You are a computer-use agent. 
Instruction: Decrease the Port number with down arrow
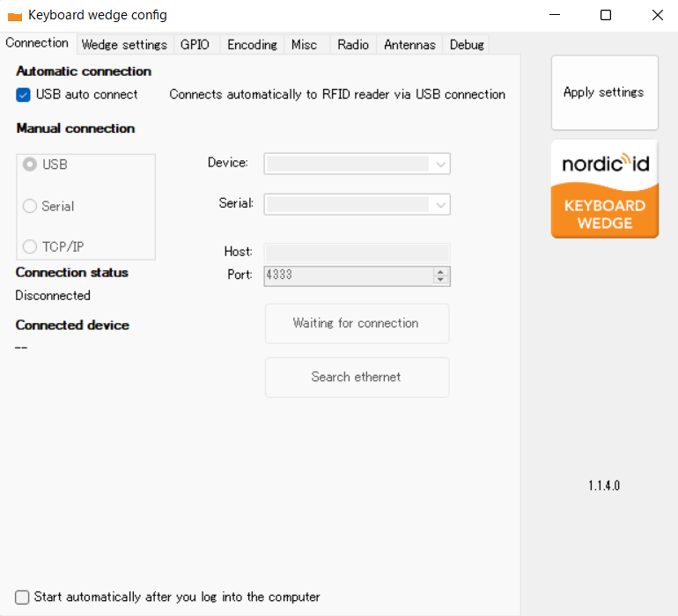click(x=440, y=280)
